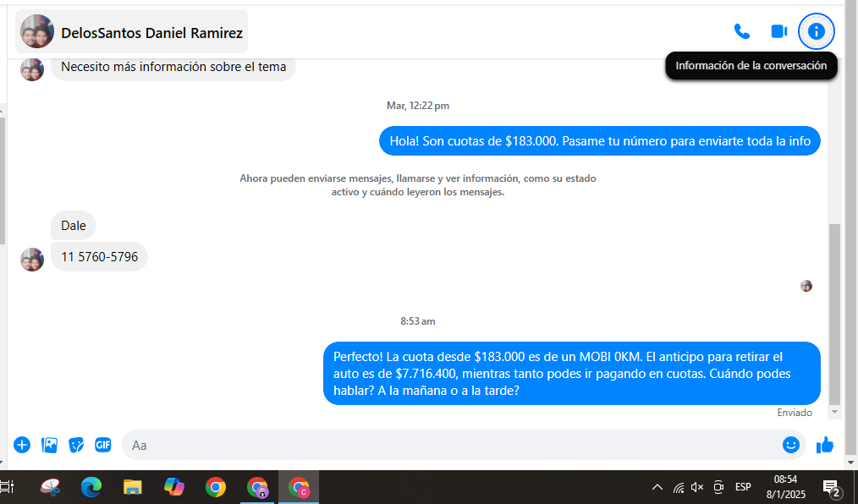Image resolution: width=858 pixels, height=504 pixels.
Task: Select the message starting 'Perfecto! La cuota desde'
Action: coord(572,374)
